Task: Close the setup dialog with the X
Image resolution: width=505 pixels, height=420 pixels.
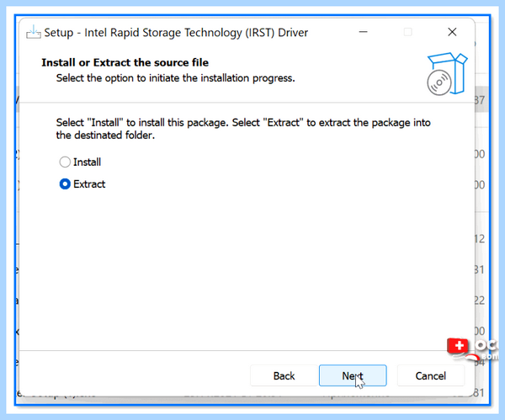Action: [452, 32]
